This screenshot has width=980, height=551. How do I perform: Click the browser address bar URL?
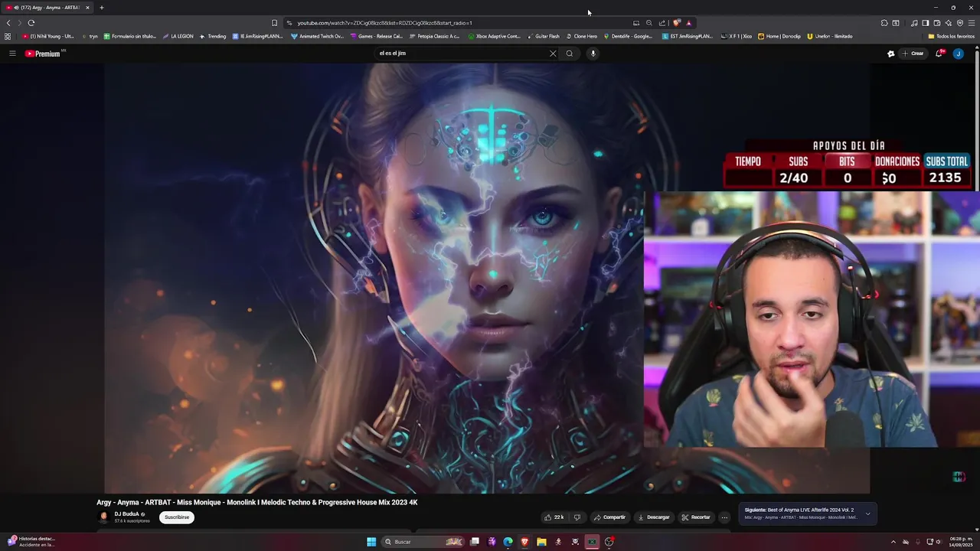(384, 23)
